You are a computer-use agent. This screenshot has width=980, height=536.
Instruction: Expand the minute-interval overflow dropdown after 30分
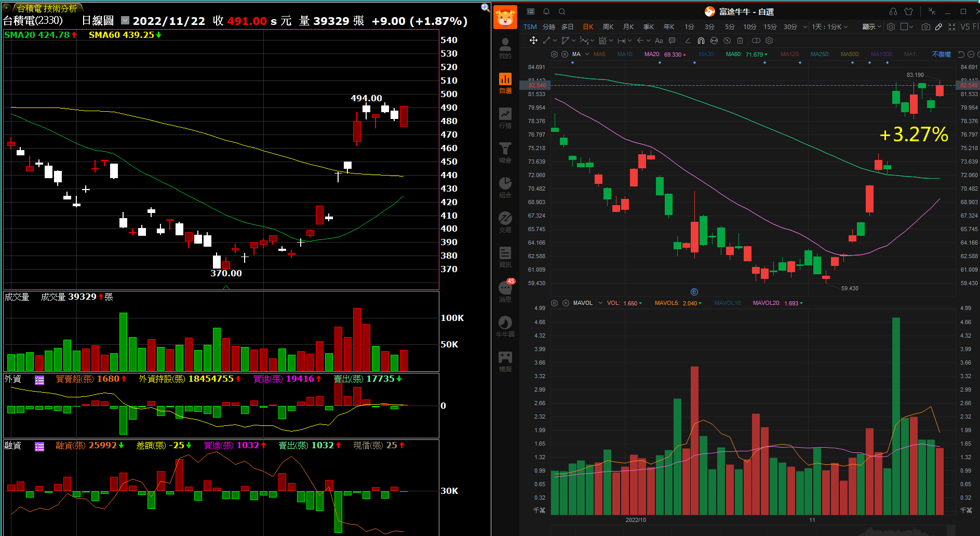coord(805,27)
